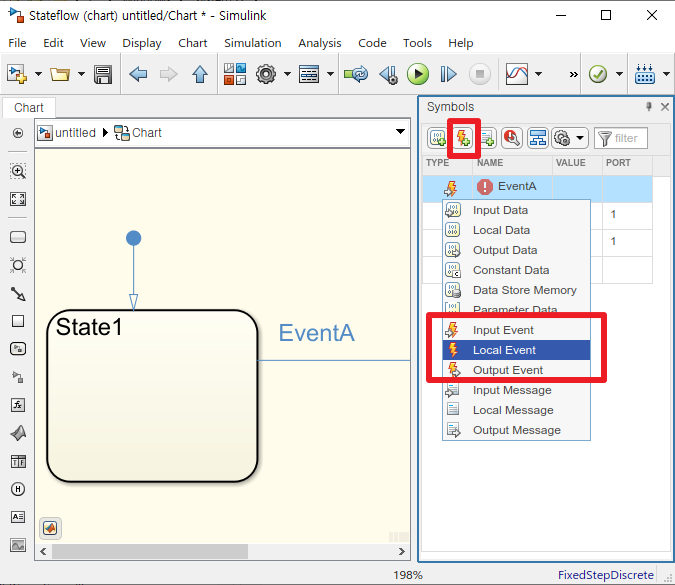Select the Annotation tool
This screenshot has width=675, height=585.
(x=18, y=517)
